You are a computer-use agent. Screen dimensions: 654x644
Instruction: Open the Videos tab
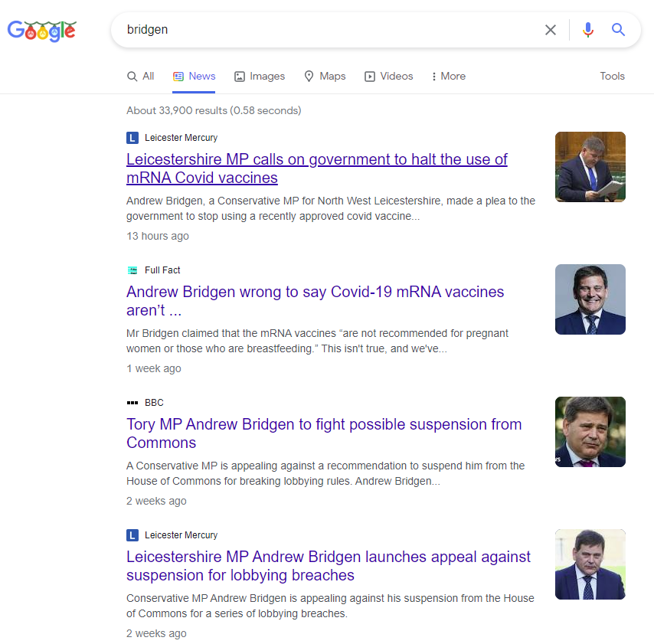(389, 77)
